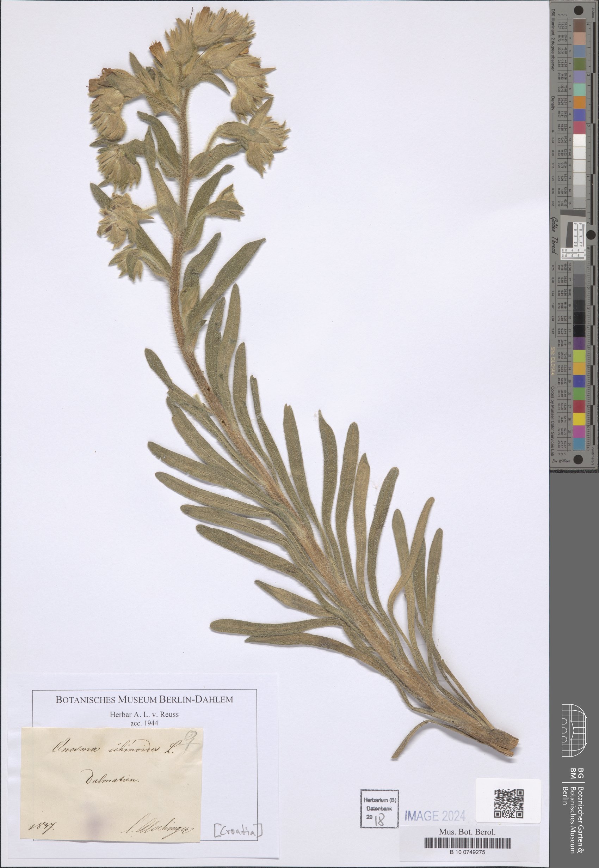
Task: Click the Herbar A. L. v. Reuss text
Action: click(144, 714)
